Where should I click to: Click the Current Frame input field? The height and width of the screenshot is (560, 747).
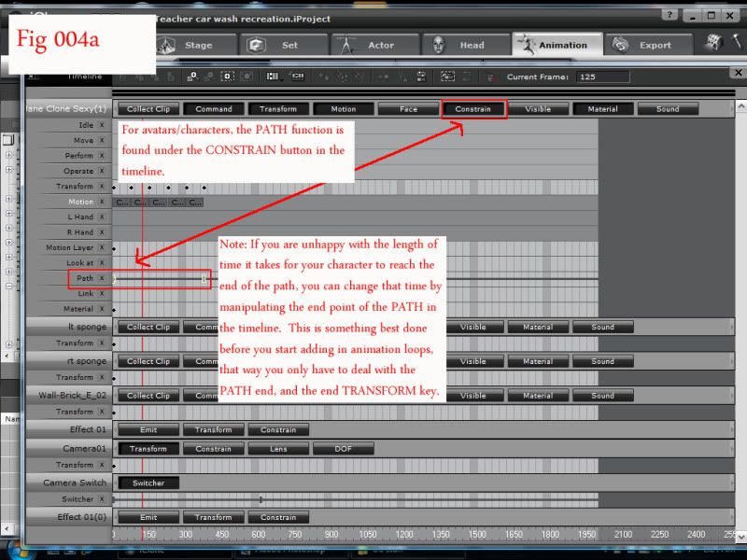click(602, 77)
